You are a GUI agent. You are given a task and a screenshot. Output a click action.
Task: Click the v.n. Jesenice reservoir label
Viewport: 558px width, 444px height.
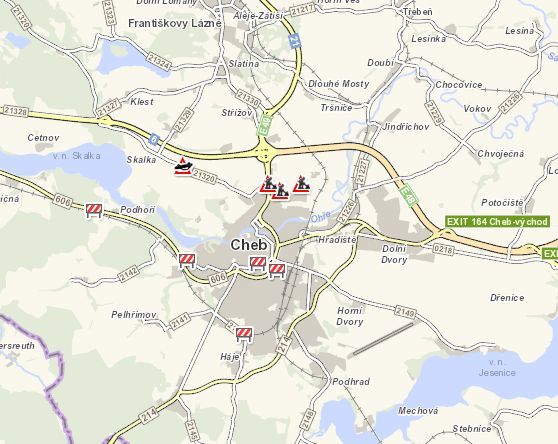pos(497,368)
